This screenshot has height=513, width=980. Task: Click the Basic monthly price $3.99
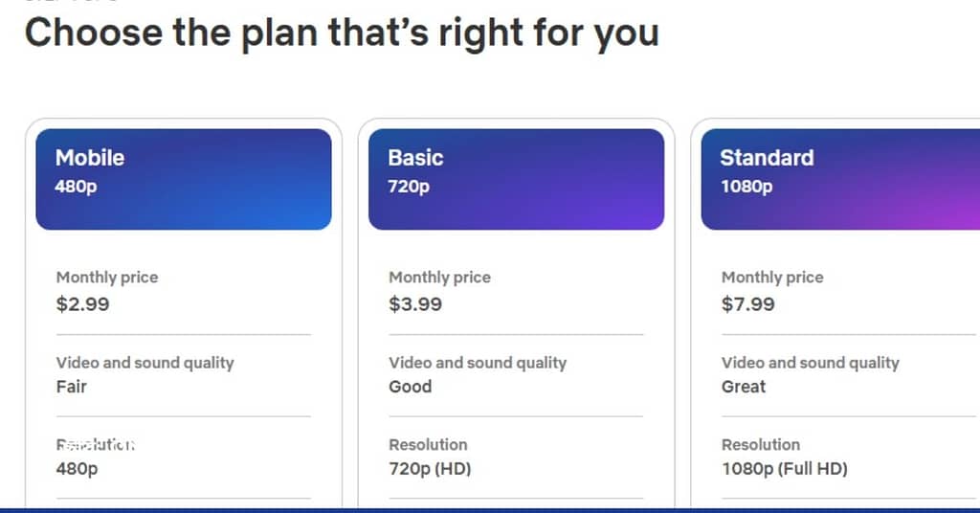(x=415, y=304)
